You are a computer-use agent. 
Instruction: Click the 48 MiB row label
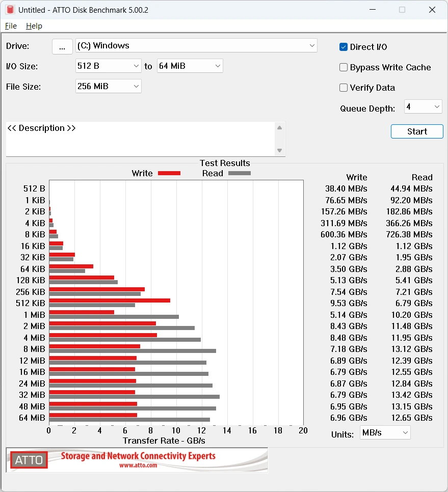(32, 406)
